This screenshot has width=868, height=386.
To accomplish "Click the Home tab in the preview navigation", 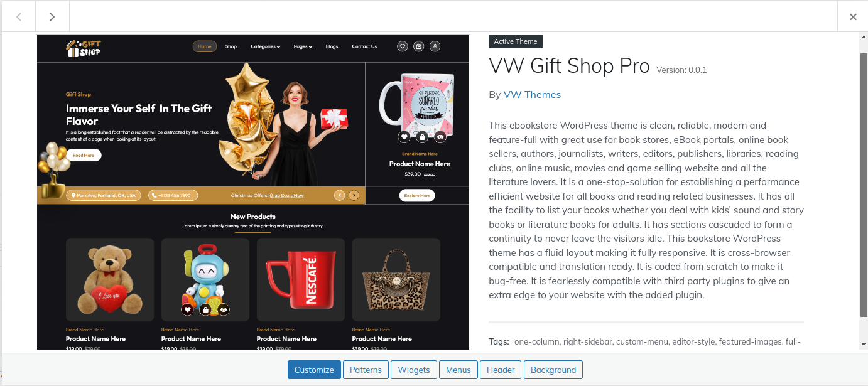I will click(205, 46).
